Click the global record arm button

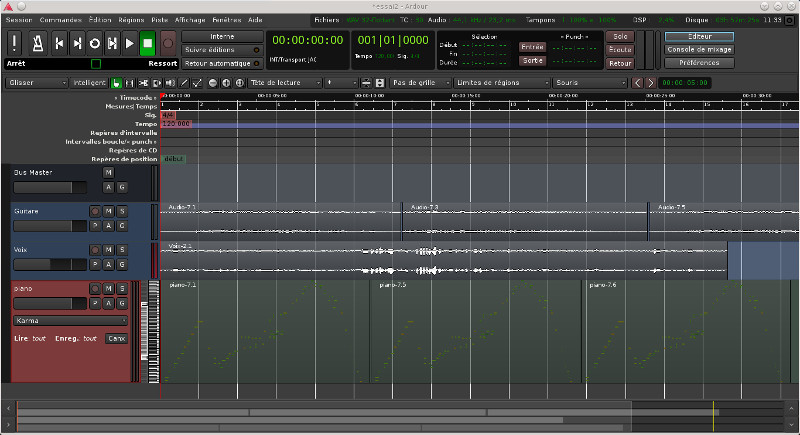tap(168, 43)
